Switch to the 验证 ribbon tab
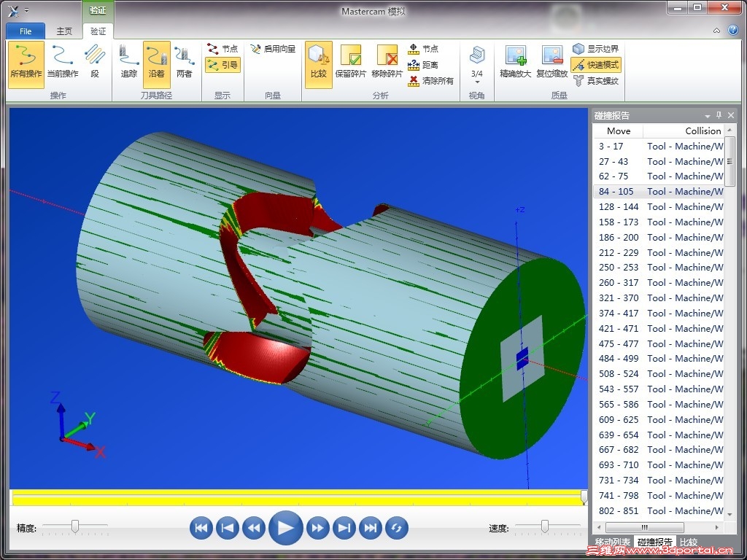Viewport: 747px width, 560px height. coord(98,31)
